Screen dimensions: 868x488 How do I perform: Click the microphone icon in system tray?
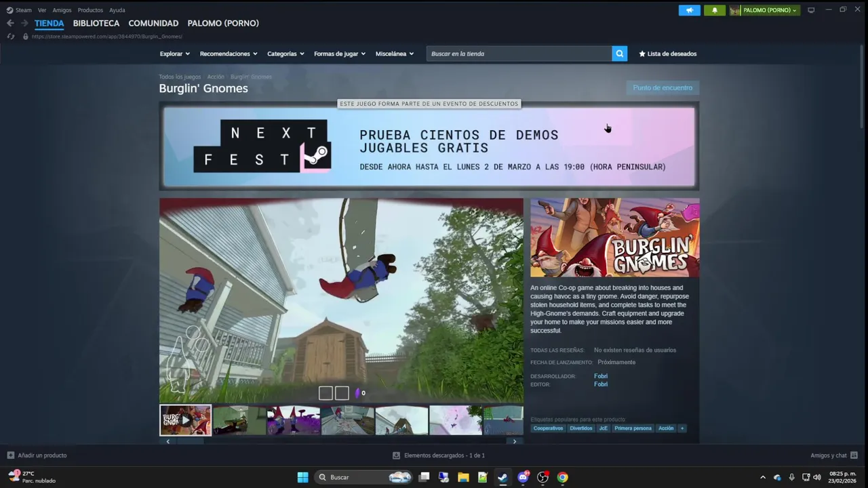pos(791,477)
